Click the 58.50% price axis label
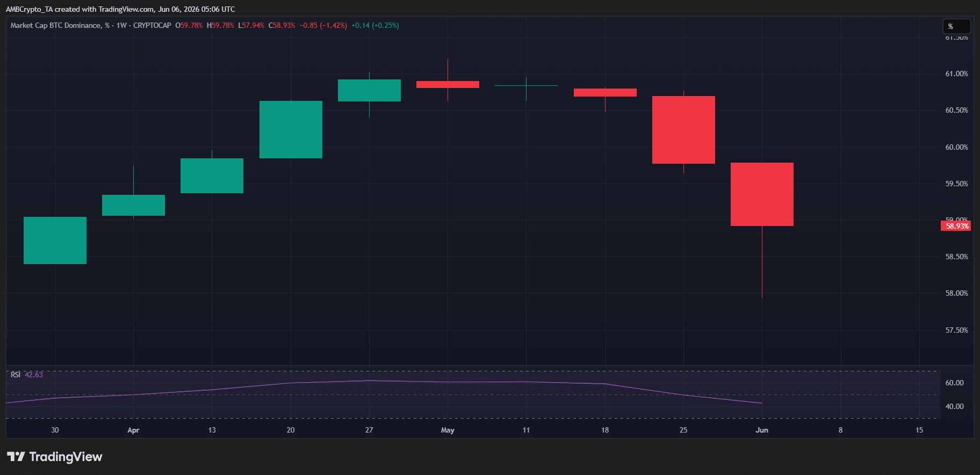The image size is (980, 475). pos(956,257)
